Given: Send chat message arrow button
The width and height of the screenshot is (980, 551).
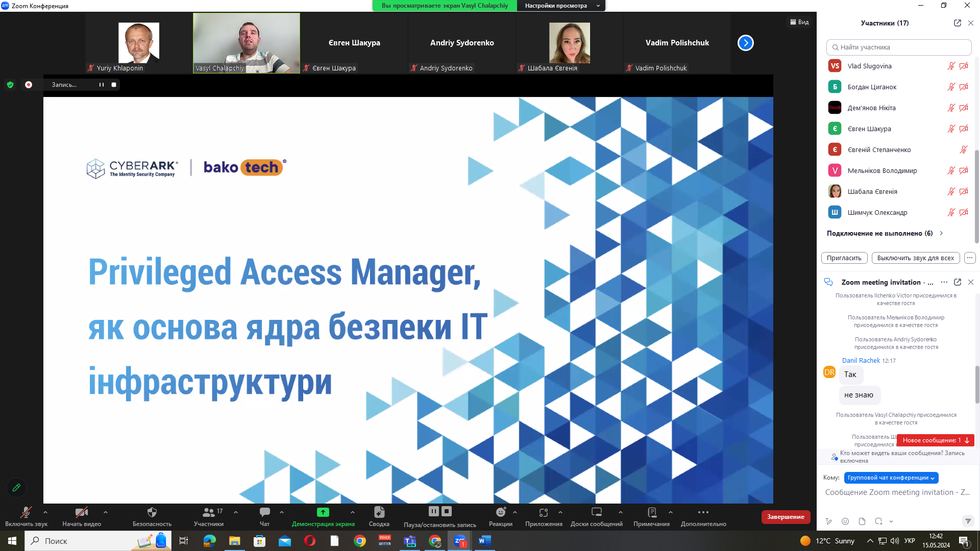Looking at the screenshot, I should coord(967,521).
